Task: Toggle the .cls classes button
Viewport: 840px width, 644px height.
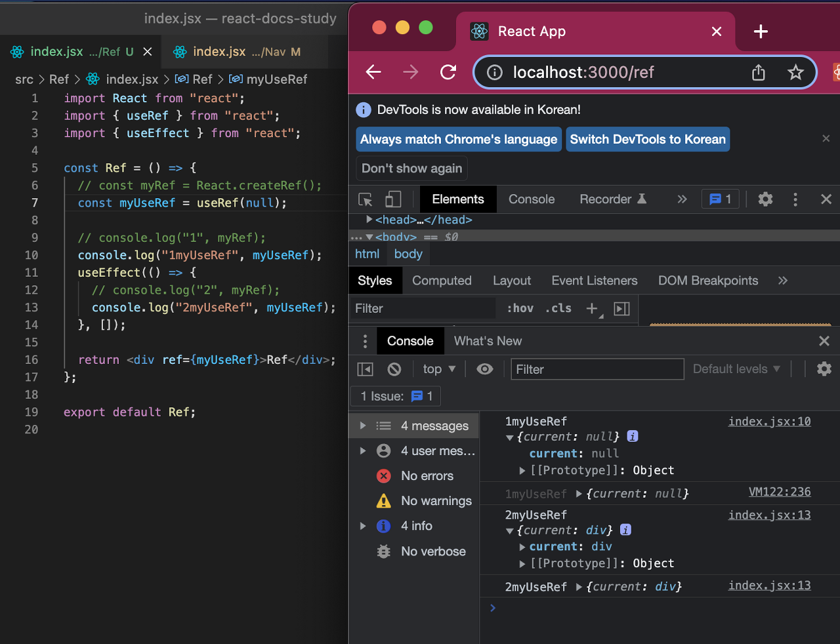Action: (x=558, y=308)
